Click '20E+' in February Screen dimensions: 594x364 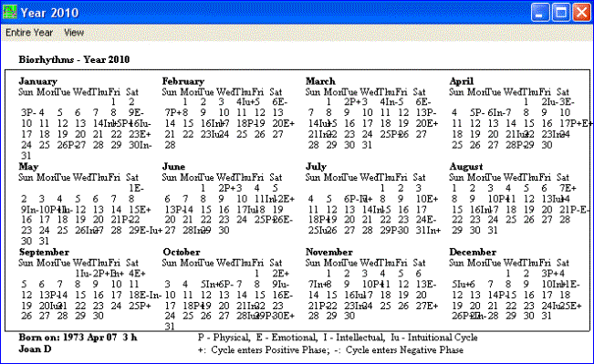[284, 123]
